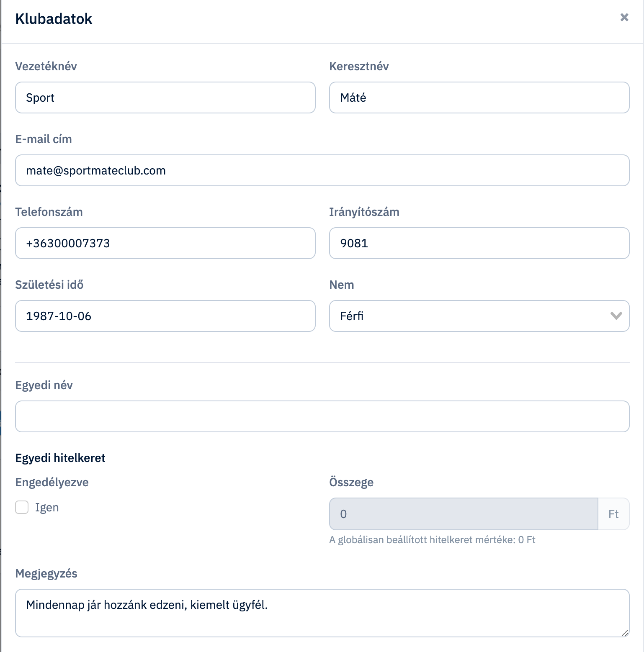Click the greyed-out Összege amount field
Image resolution: width=644 pixels, height=652 pixels.
pyautogui.click(x=464, y=514)
